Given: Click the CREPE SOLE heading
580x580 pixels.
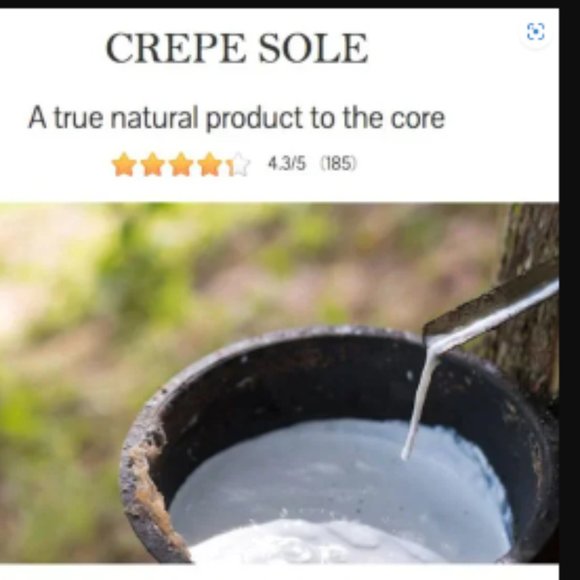Looking at the screenshot, I should [237, 49].
